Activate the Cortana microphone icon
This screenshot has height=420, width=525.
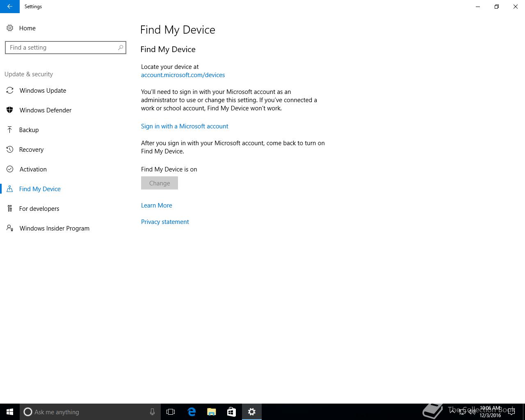[152, 412]
